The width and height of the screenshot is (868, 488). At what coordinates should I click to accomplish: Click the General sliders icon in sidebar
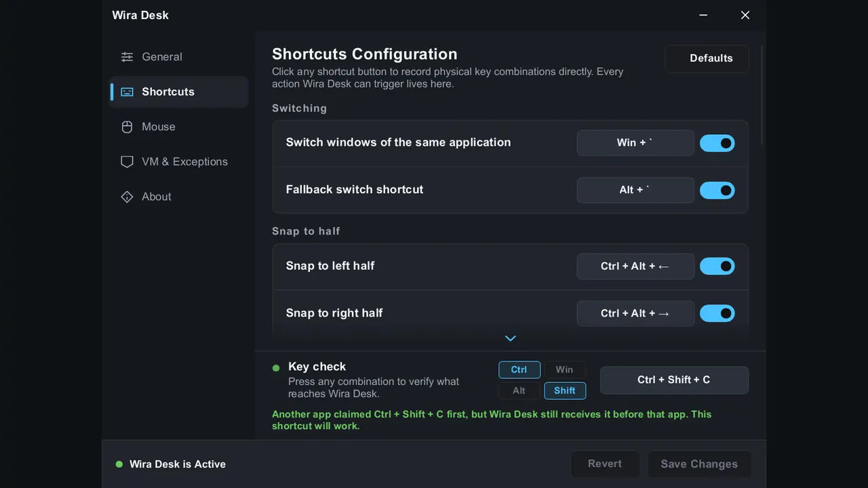tap(127, 57)
